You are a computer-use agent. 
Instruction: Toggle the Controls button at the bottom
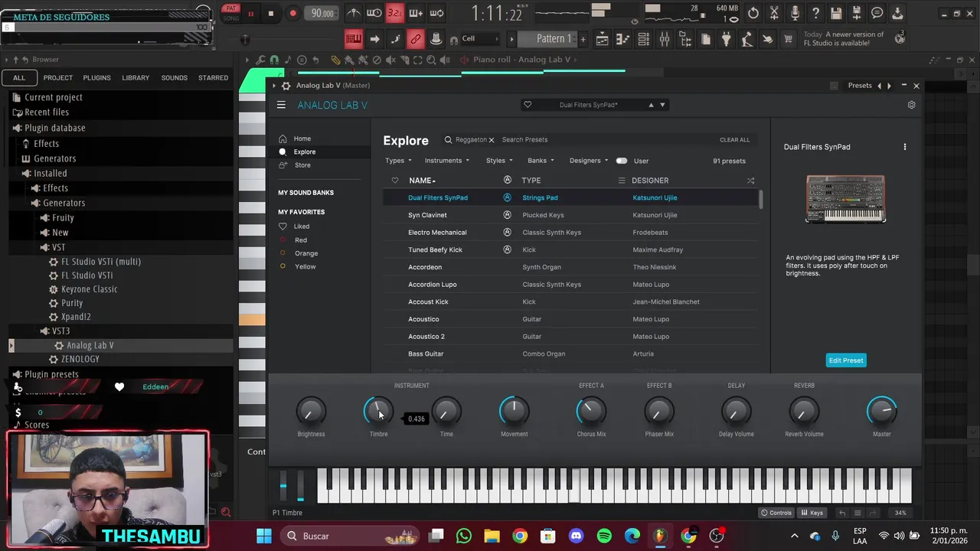coord(776,513)
